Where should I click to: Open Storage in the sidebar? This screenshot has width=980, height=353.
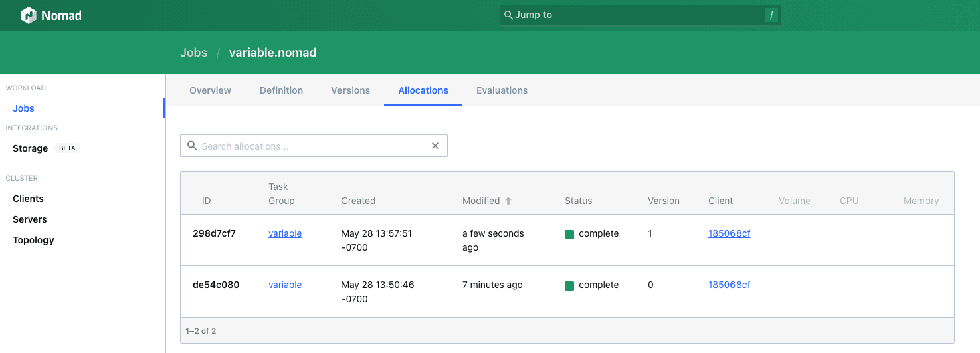pyautogui.click(x=31, y=148)
